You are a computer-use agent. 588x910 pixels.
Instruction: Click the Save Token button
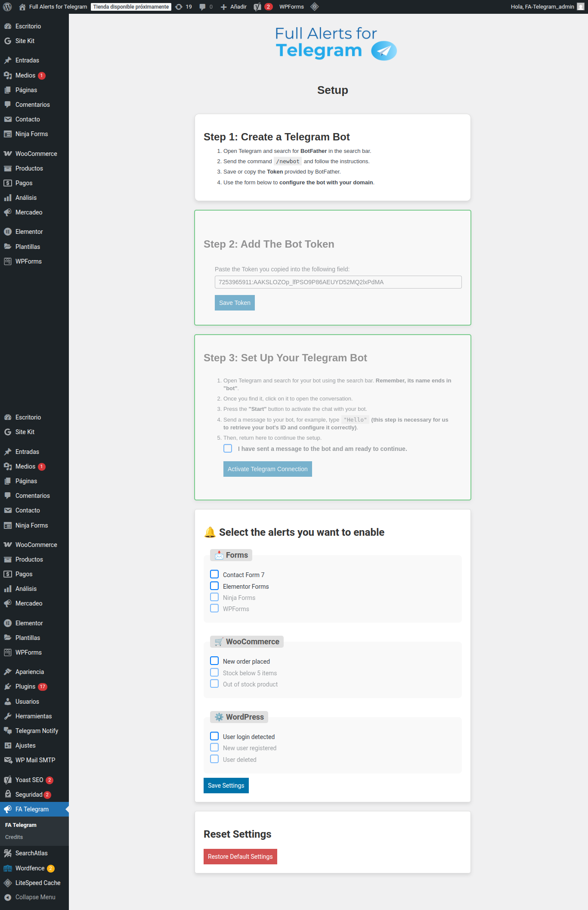(235, 303)
